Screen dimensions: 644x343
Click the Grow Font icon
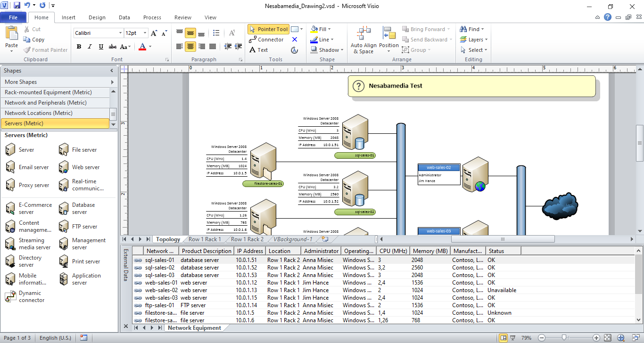point(154,33)
